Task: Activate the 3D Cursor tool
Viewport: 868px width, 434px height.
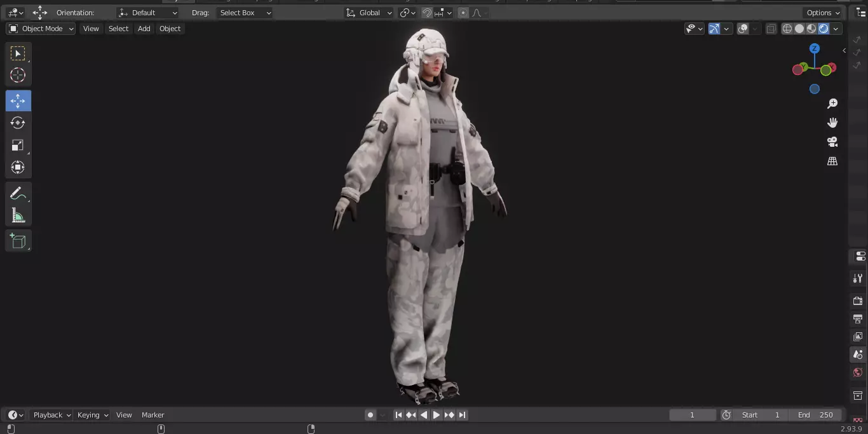Action: [18, 75]
